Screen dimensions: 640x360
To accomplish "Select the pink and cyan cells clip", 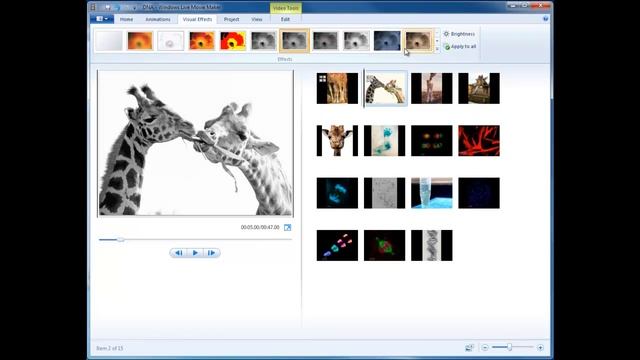I will coord(337,245).
